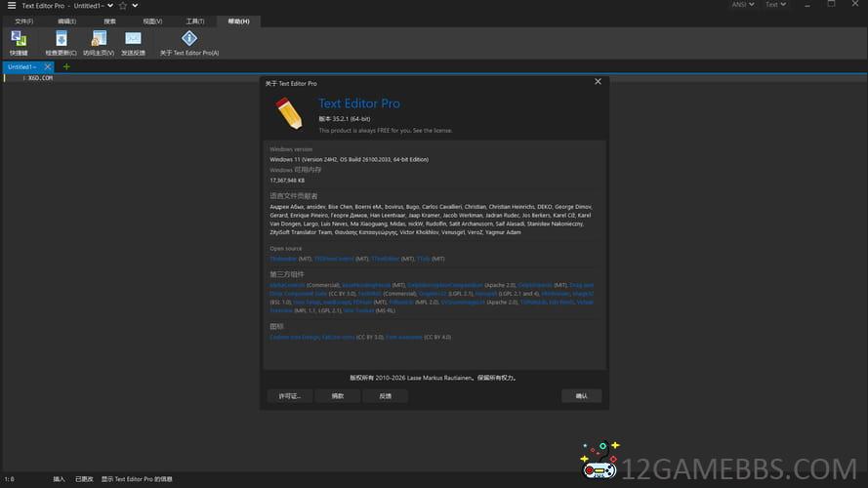Expand the dropdown arrow next to Untitled1 title

click(110, 5)
